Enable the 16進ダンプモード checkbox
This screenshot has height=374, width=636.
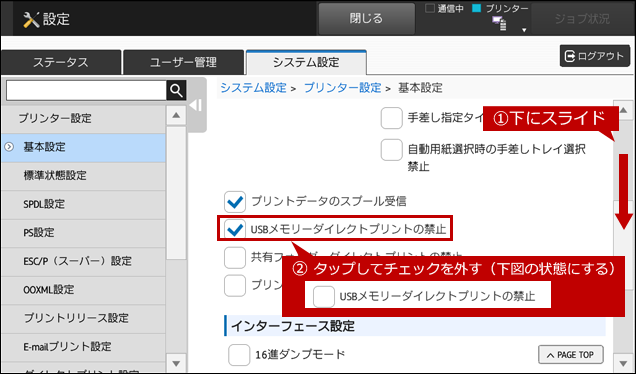[239, 355]
